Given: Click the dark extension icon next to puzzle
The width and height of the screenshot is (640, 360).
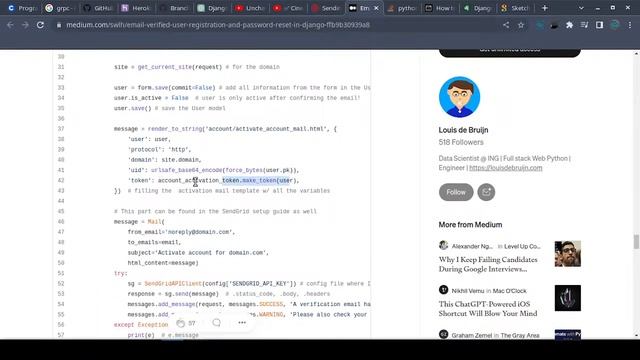Looking at the screenshot, I should click(554, 25).
